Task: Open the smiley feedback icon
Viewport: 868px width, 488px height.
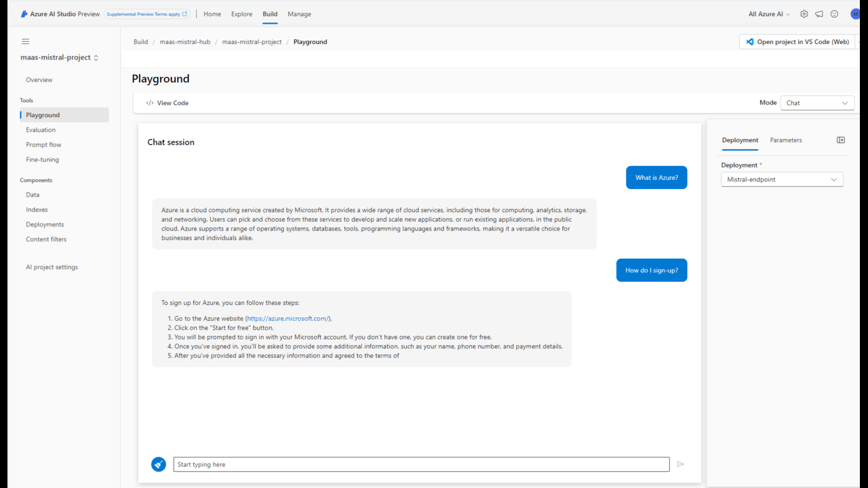Action: click(x=834, y=14)
